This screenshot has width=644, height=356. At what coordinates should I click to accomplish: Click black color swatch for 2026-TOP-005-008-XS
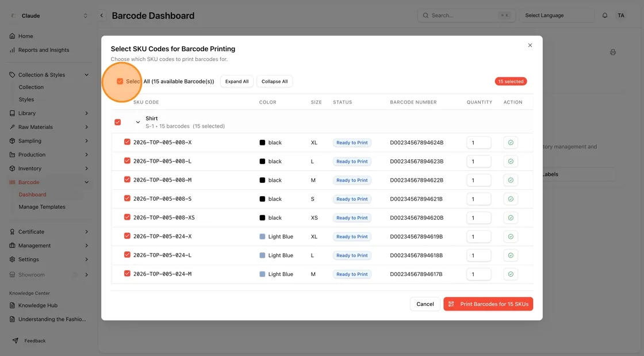(262, 217)
